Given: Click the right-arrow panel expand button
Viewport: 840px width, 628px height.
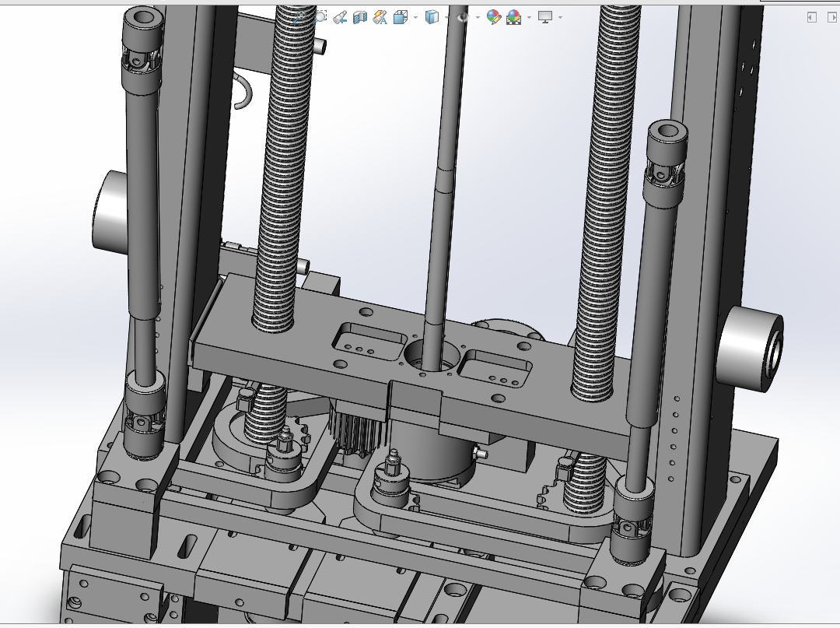Looking at the screenshot, I should (x=832, y=17).
